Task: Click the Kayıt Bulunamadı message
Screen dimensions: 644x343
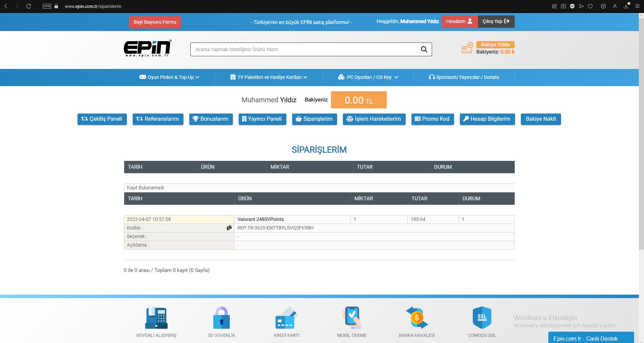Action: 145,188
